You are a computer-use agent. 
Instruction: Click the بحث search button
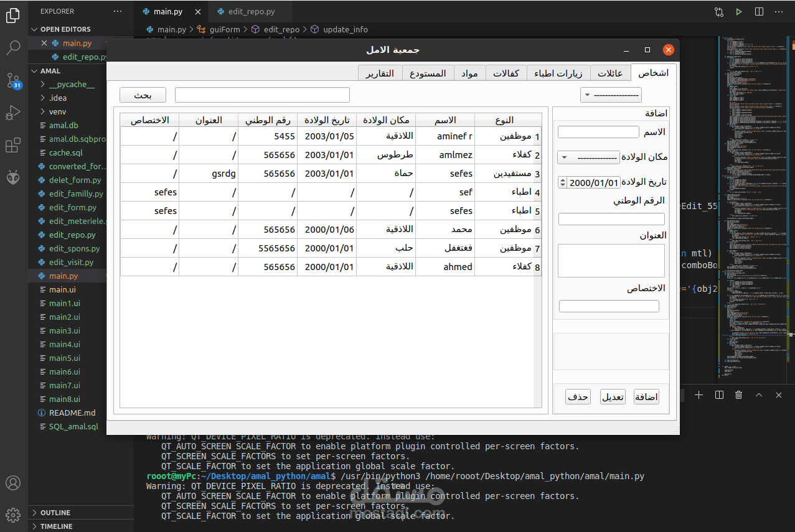tap(143, 95)
